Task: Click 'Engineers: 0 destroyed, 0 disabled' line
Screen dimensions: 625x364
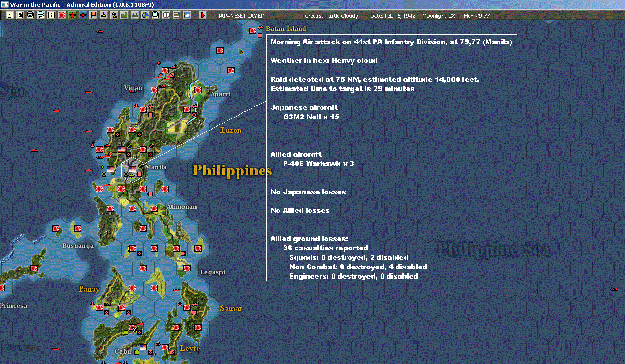Action: tap(354, 276)
